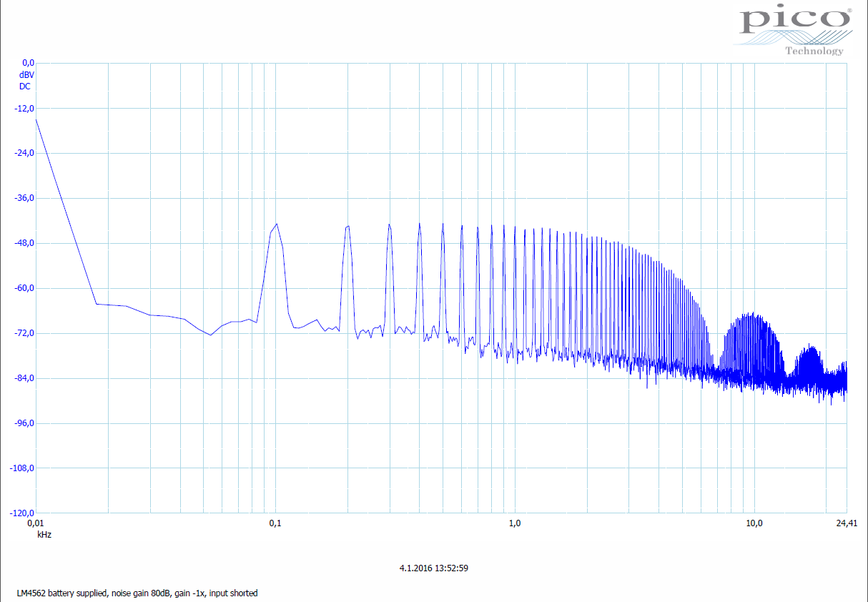Click the -72,0 axis value

[26, 333]
